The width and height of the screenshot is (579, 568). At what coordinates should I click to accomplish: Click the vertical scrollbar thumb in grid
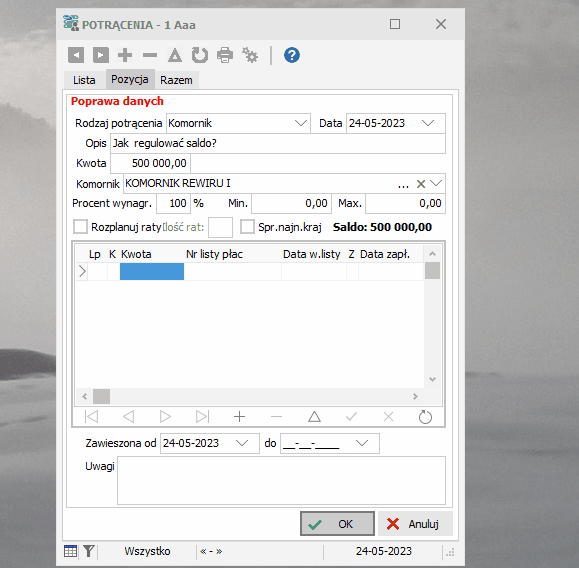[x=432, y=271]
